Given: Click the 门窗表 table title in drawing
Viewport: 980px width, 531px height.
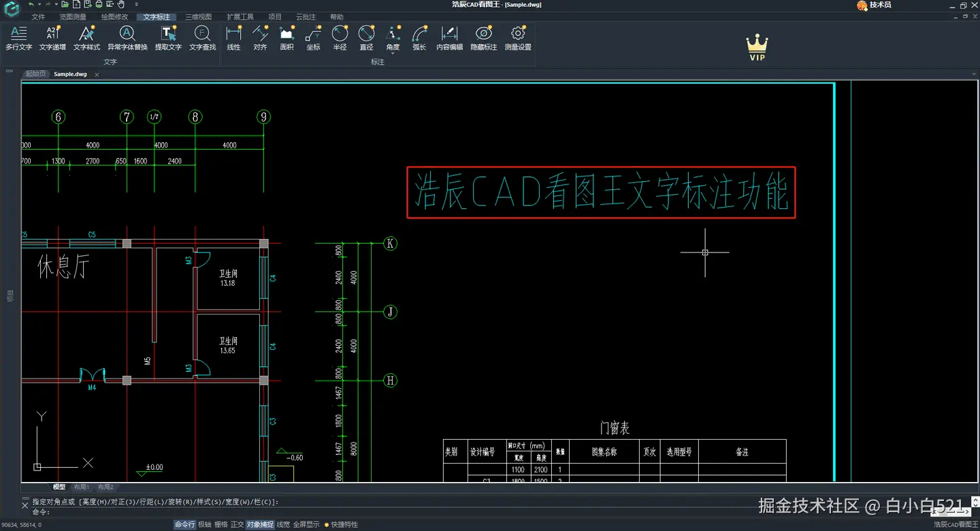Looking at the screenshot, I should [615, 428].
